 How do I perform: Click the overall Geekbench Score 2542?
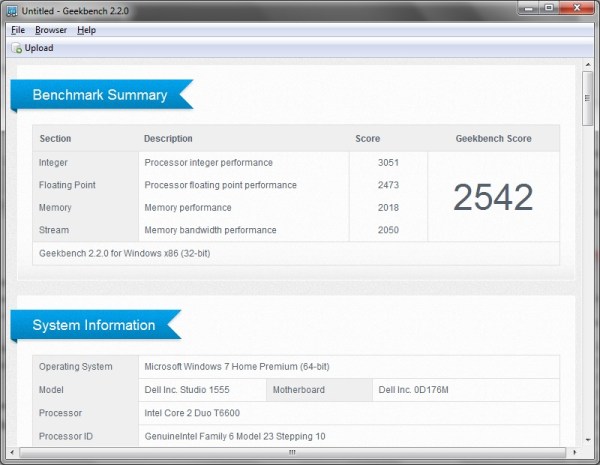point(493,197)
